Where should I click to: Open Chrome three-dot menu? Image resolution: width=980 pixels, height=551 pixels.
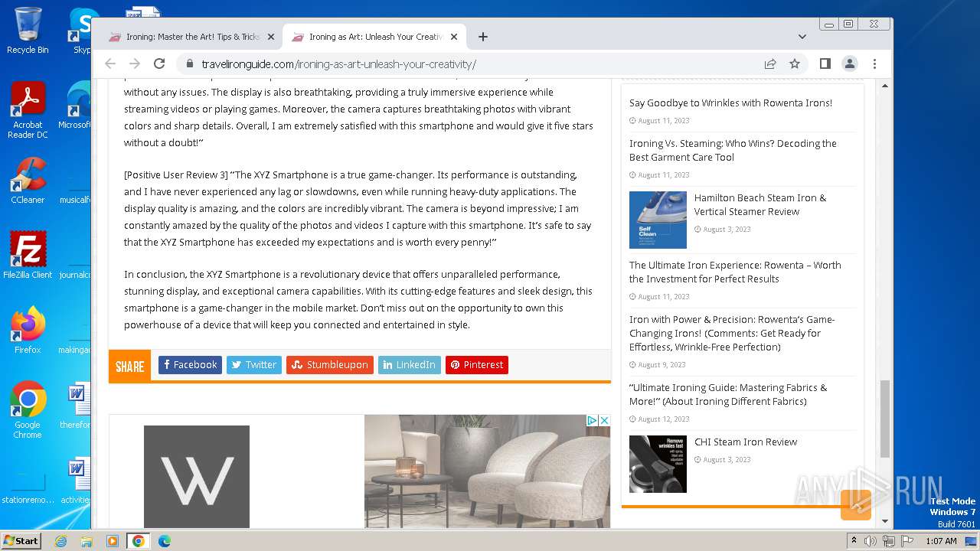(x=874, y=64)
